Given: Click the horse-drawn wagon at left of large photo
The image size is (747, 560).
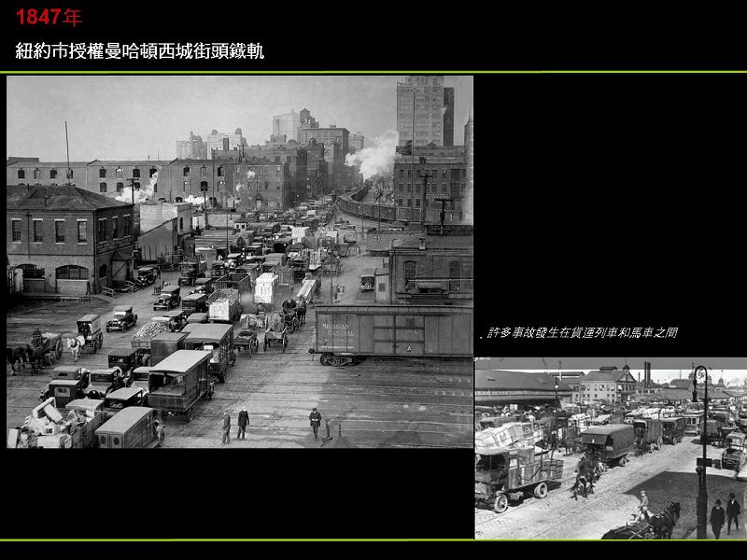Looking at the screenshot, I should [x=39, y=351].
